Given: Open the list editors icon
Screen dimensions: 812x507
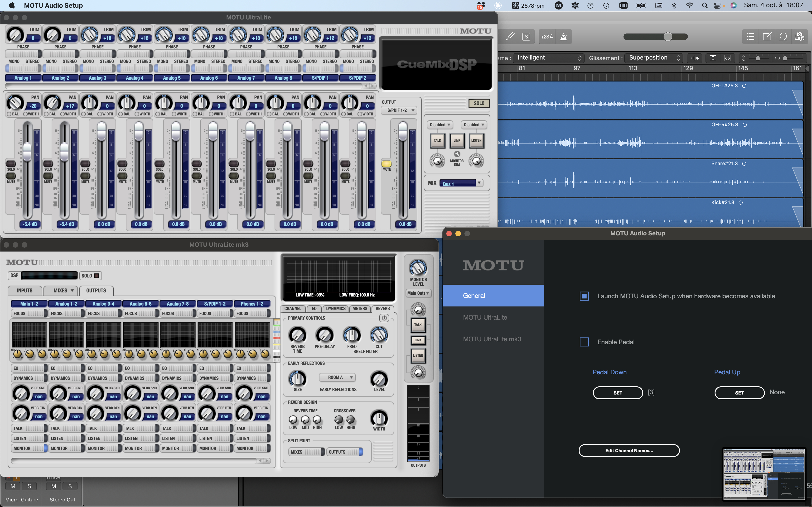Looking at the screenshot, I should pyautogui.click(x=750, y=36).
